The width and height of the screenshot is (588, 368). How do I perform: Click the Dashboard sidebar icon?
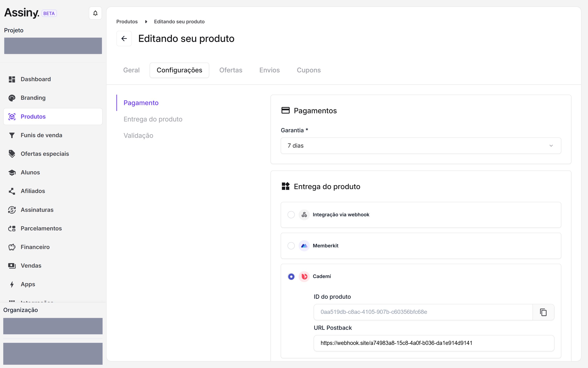(12, 79)
